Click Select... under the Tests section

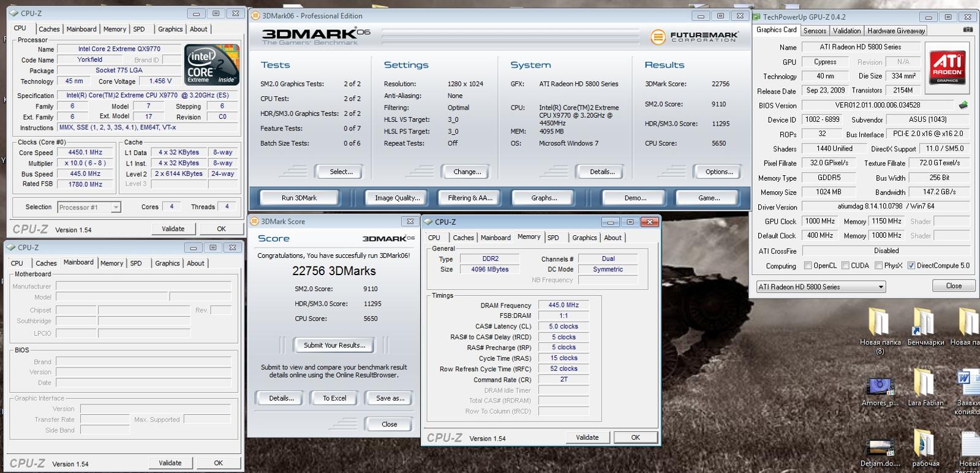(x=341, y=172)
